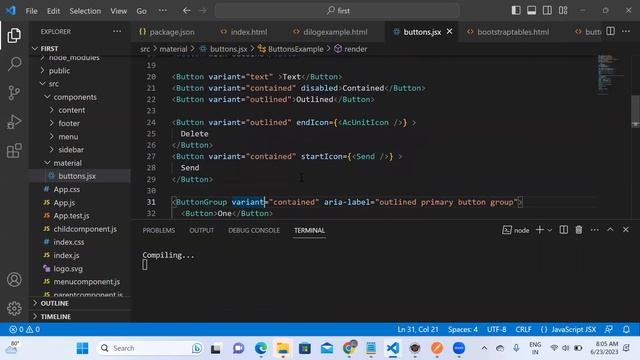Maximize the panel with the chevron up

[610, 230]
